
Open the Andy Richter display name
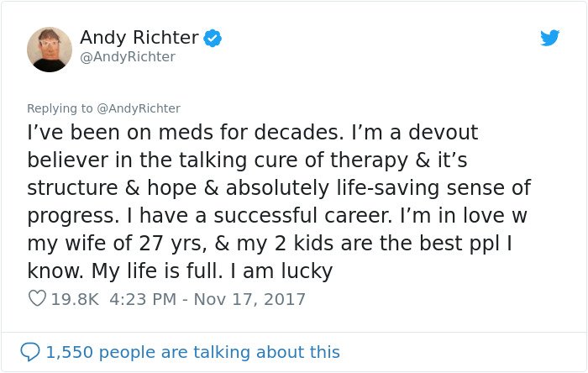(139, 37)
